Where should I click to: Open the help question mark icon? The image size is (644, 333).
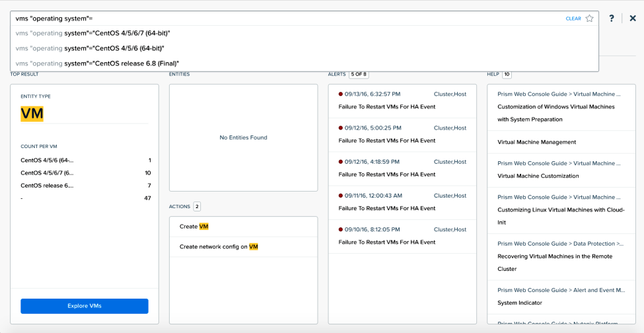point(612,18)
